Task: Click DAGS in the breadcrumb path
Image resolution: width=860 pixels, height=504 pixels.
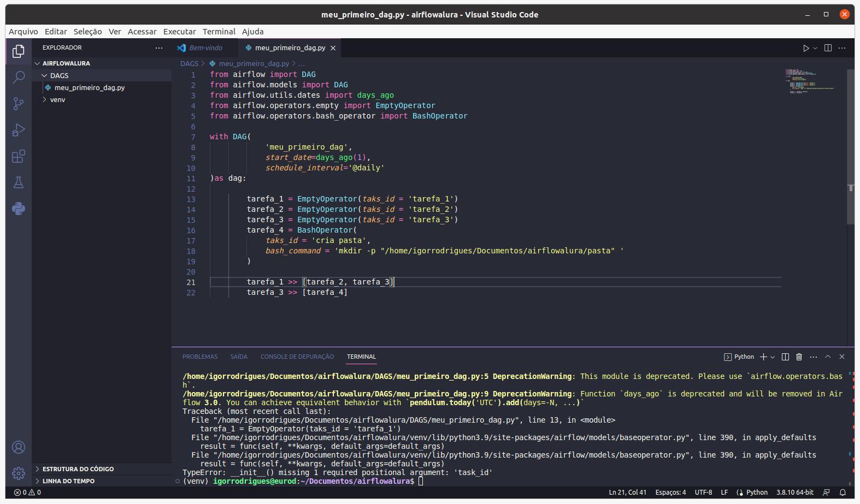Action: click(189, 64)
